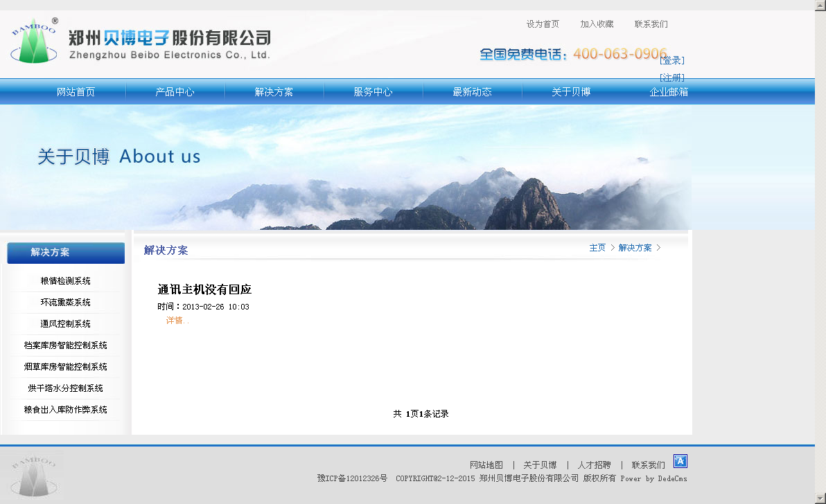Select 粮情检测系统 in sidebar
Image resolution: width=826 pixels, height=504 pixels.
pyautogui.click(x=65, y=281)
